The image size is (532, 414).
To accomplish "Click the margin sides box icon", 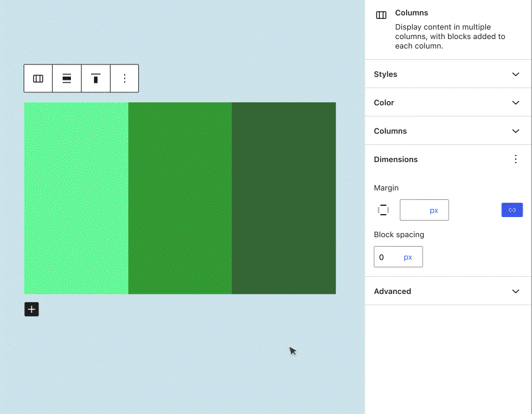I will (x=384, y=210).
